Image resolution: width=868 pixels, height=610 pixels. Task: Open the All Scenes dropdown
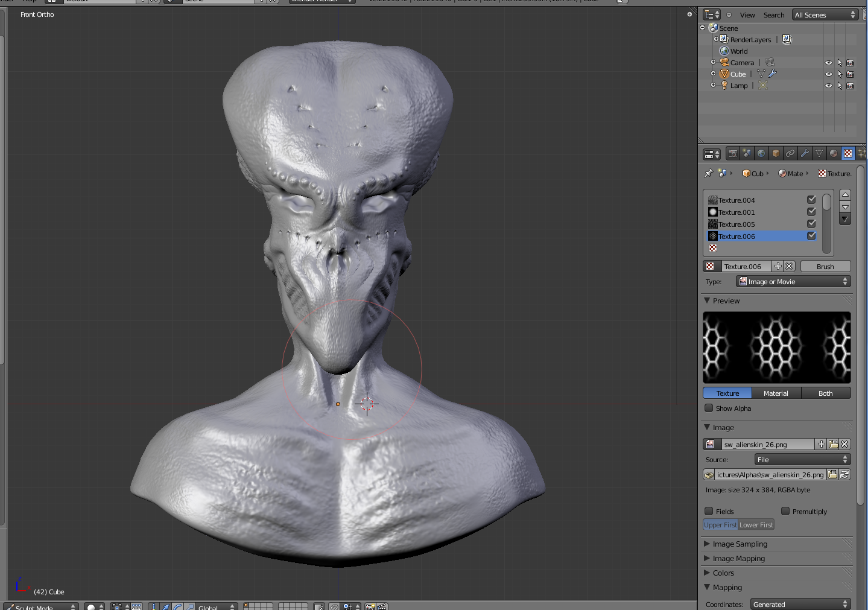825,14
